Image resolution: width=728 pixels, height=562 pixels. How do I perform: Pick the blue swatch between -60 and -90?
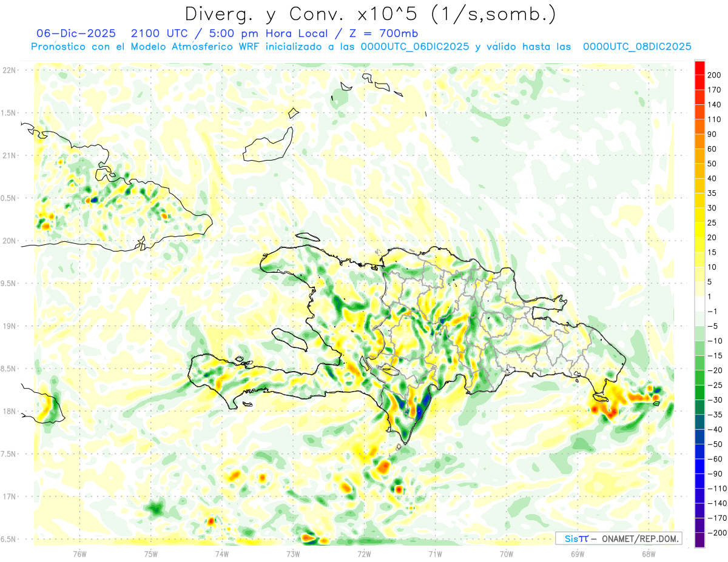699,466
